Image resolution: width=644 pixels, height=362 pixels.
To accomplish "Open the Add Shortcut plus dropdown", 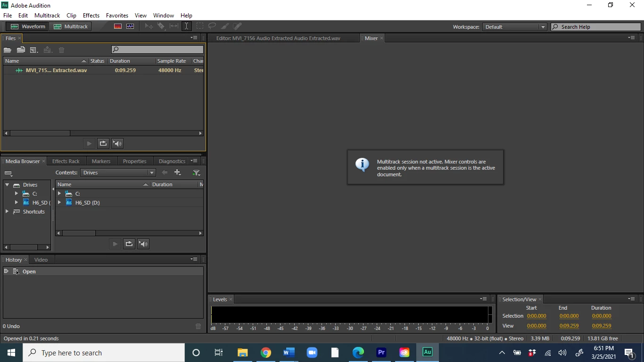I will coord(178,173).
